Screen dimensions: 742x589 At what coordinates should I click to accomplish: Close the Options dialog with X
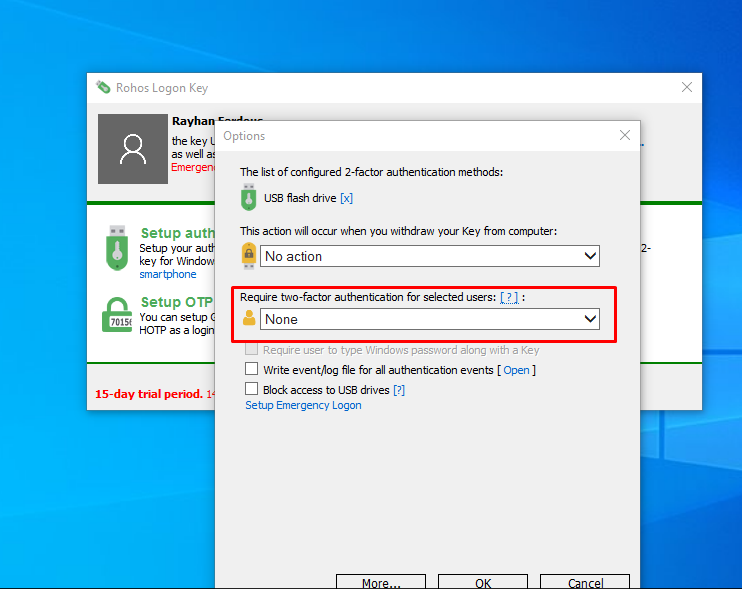(x=625, y=135)
